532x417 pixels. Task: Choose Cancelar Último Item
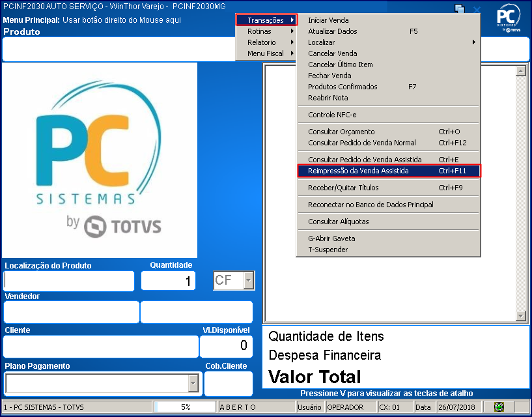pos(388,65)
